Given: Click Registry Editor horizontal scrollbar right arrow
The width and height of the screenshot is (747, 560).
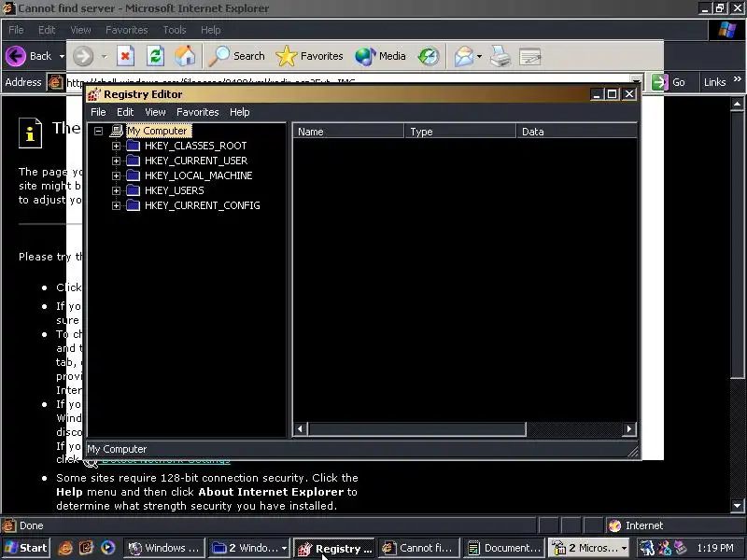Looking at the screenshot, I should coord(628,429).
